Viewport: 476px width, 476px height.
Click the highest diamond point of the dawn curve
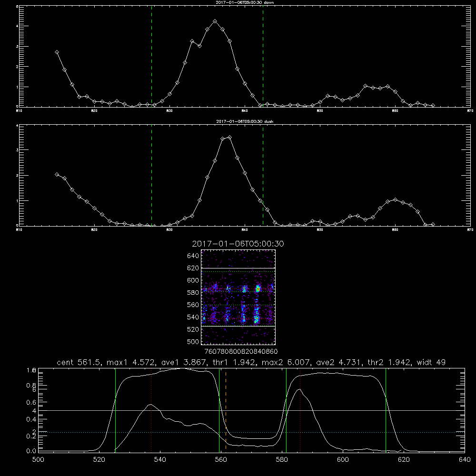215,21
